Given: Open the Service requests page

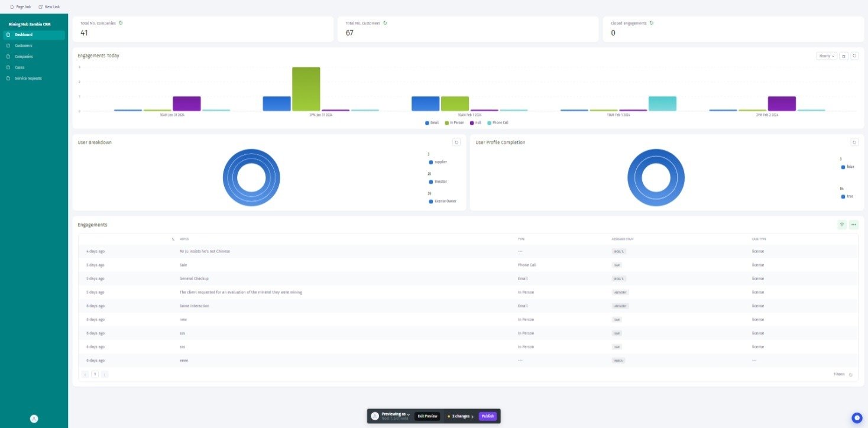Looking at the screenshot, I should click(34, 78).
